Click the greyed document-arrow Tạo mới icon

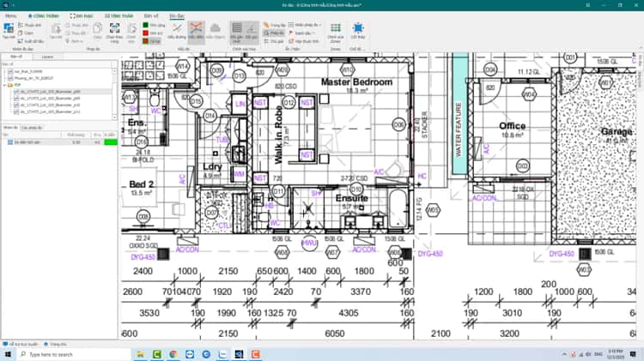click(56, 28)
